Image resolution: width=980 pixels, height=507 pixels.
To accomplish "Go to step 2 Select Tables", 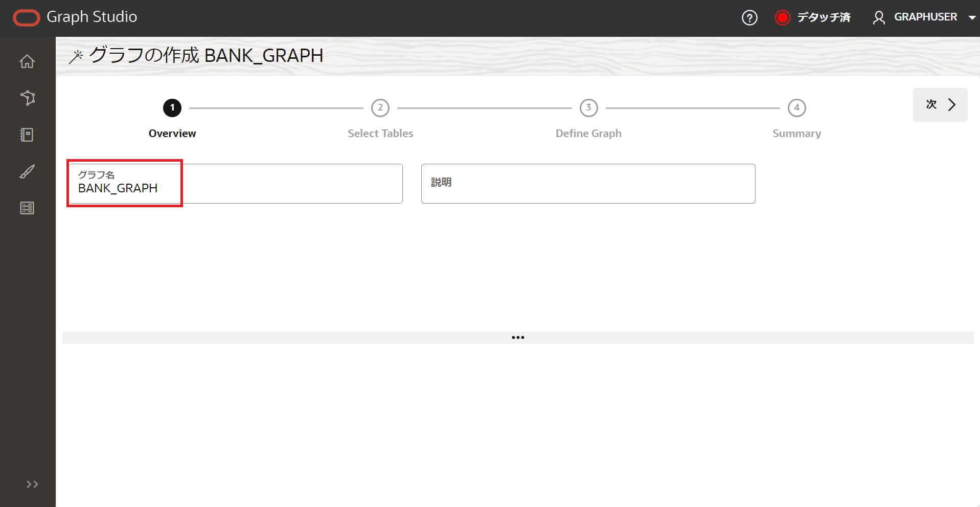I will (380, 108).
